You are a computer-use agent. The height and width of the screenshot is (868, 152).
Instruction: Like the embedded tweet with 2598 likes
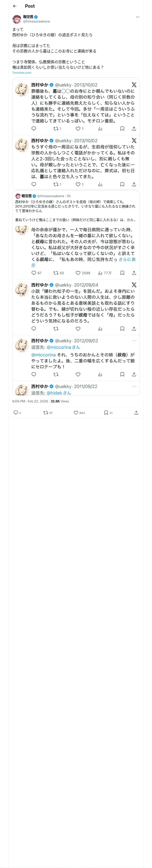click(78, 273)
